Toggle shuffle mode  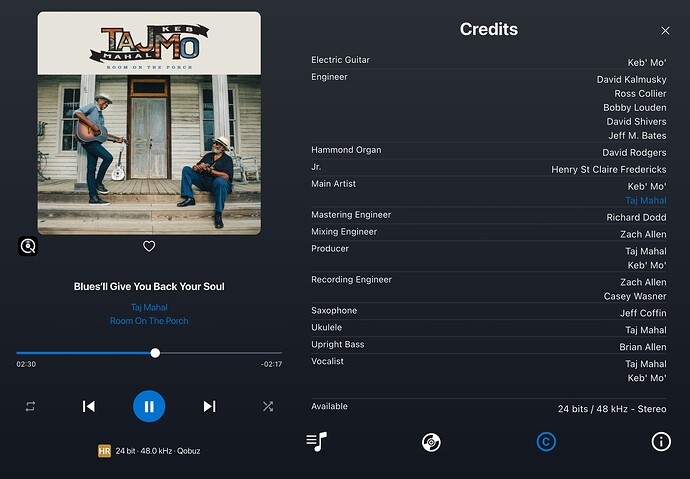click(x=268, y=406)
